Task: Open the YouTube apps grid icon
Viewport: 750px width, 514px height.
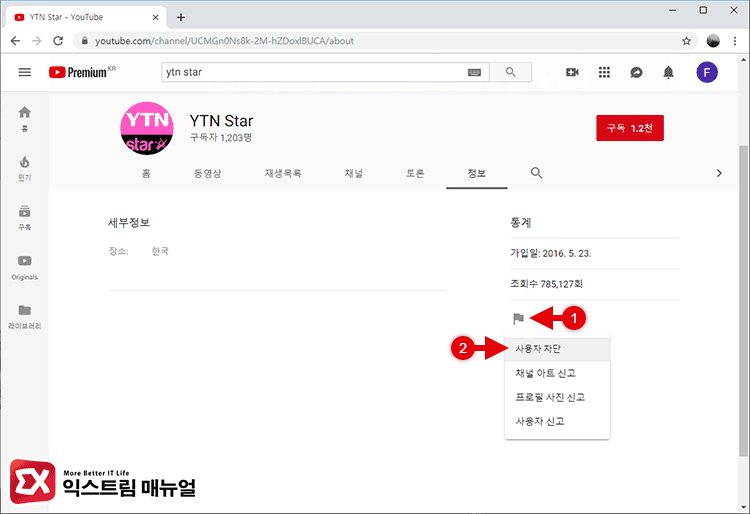Action: [604, 72]
